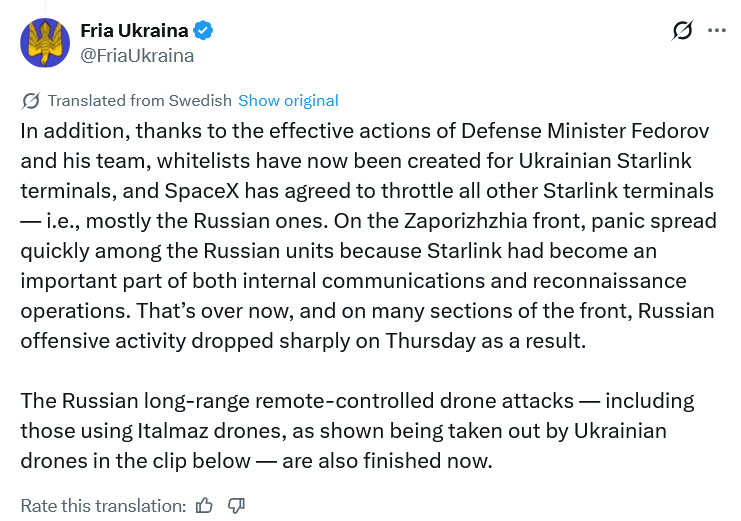
Task: Click the blue verified checkmark badge
Action: [203, 31]
